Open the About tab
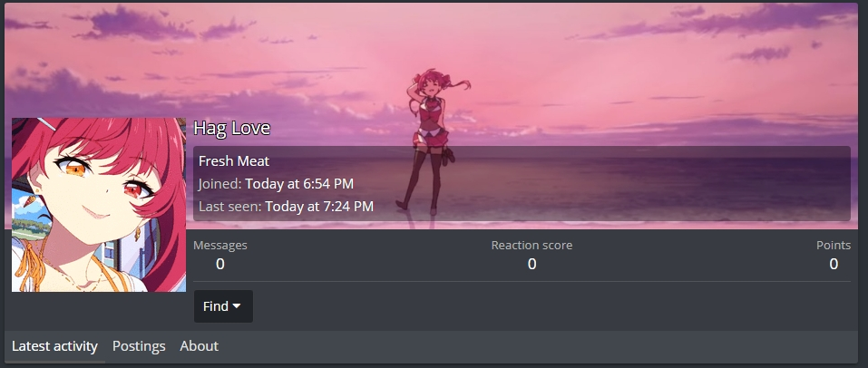Screen dimensions: 868x368 point(200,346)
